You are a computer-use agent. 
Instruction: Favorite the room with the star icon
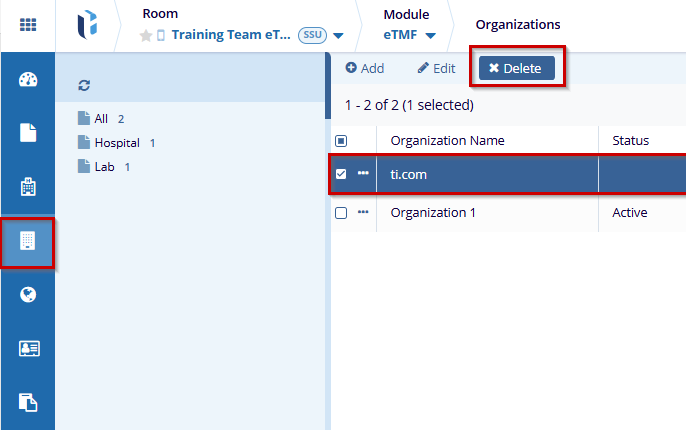pos(146,35)
